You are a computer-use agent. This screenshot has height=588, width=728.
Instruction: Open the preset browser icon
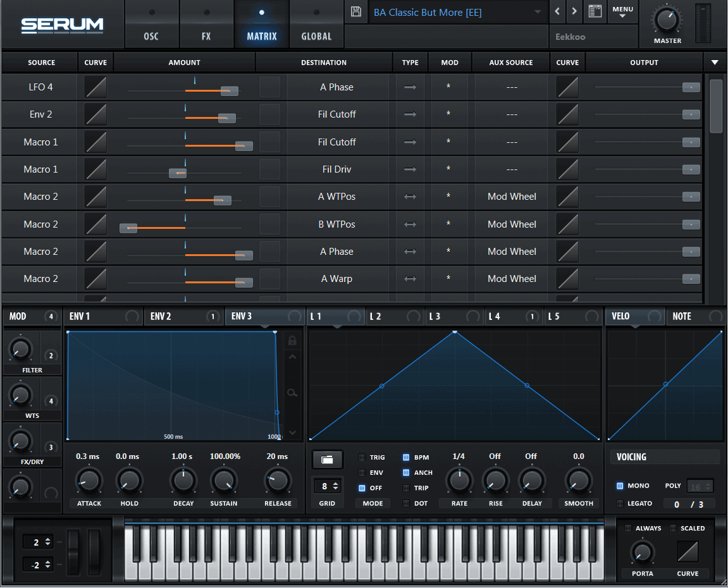595,11
